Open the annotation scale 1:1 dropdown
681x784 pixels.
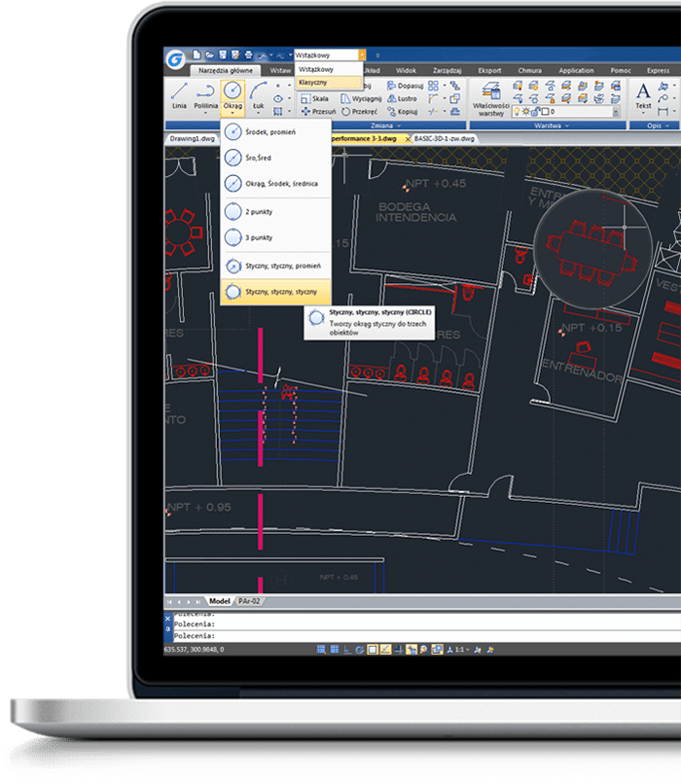[x=462, y=650]
